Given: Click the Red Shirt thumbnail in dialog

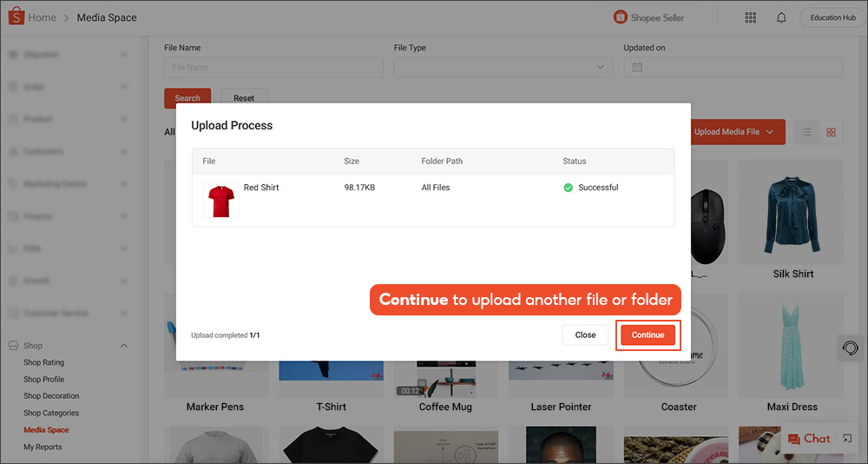Looking at the screenshot, I should [220, 200].
